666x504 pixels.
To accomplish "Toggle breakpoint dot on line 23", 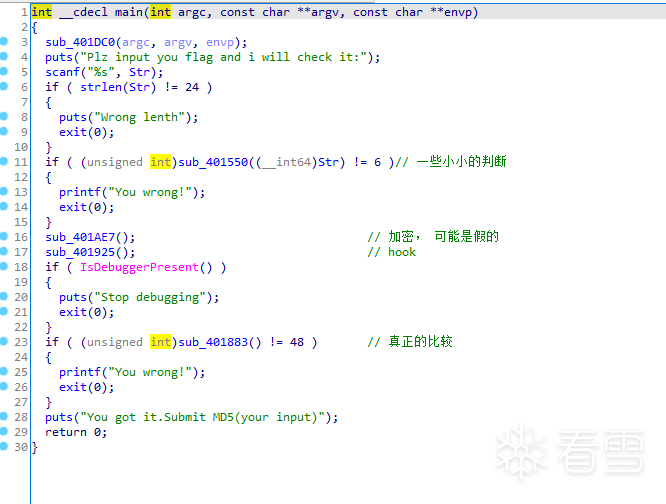I will coord(4,341).
